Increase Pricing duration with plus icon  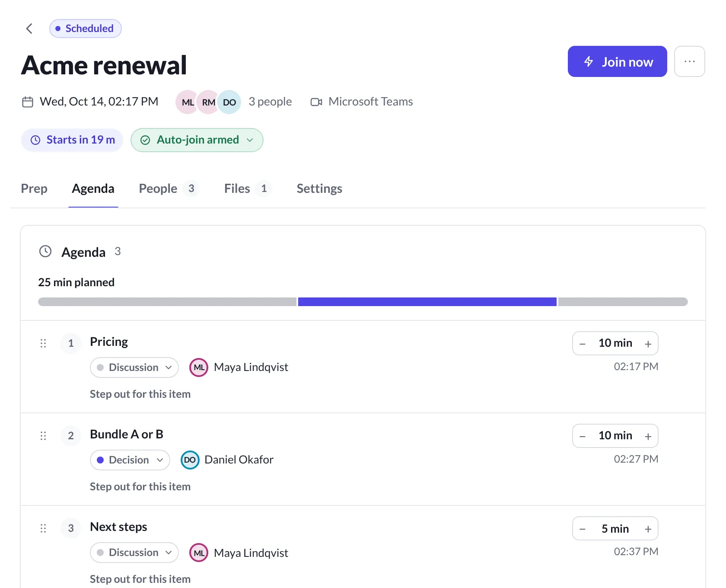click(648, 344)
